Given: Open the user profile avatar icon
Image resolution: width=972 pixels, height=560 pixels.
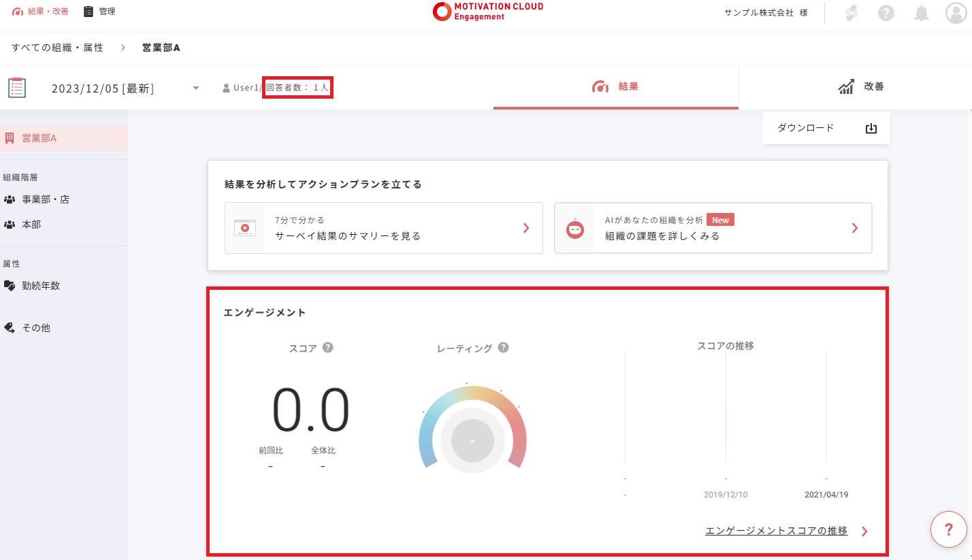Looking at the screenshot, I should pos(956,13).
